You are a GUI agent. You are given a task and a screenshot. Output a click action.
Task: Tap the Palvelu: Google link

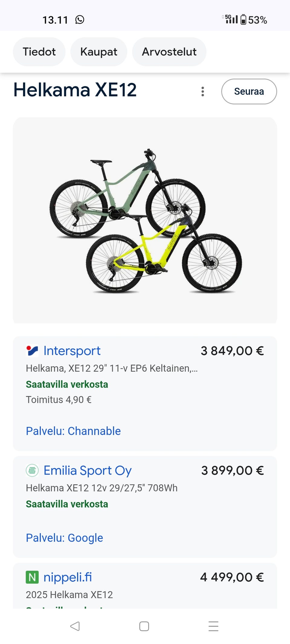click(65, 538)
